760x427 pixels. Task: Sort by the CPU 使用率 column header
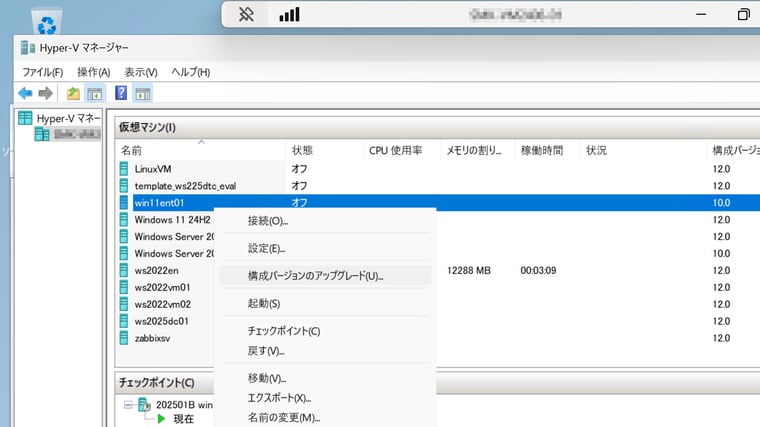click(402, 150)
